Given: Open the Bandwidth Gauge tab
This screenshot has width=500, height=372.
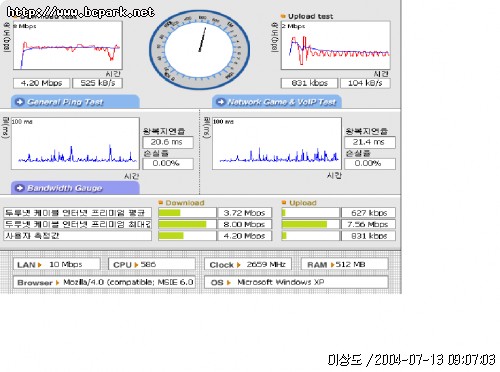Looking at the screenshot, I should coord(75,188).
